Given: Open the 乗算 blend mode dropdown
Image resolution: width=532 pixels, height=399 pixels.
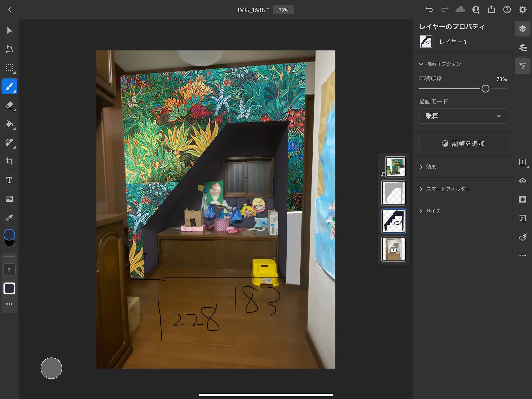Looking at the screenshot, I should click(463, 116).
